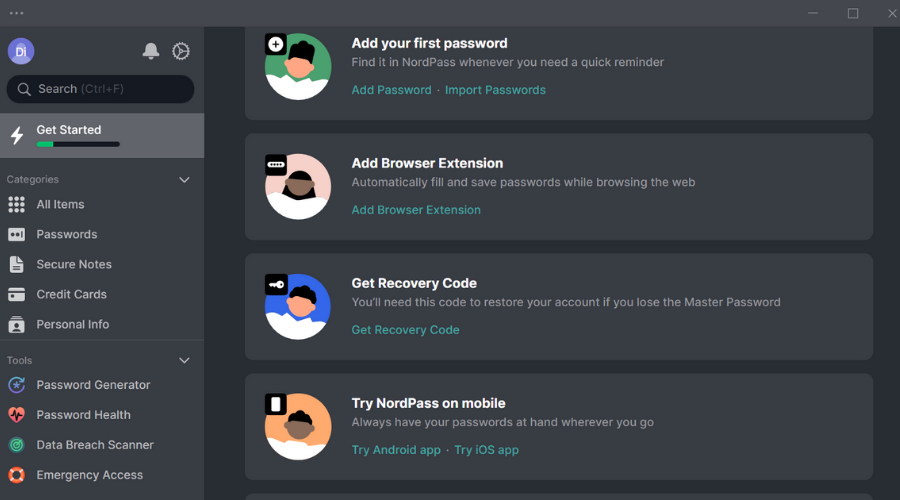This screenshot has height=500, width=900.
Task: Open the settings gear icon
Action: pyautogui.click(x=181, y=51)
